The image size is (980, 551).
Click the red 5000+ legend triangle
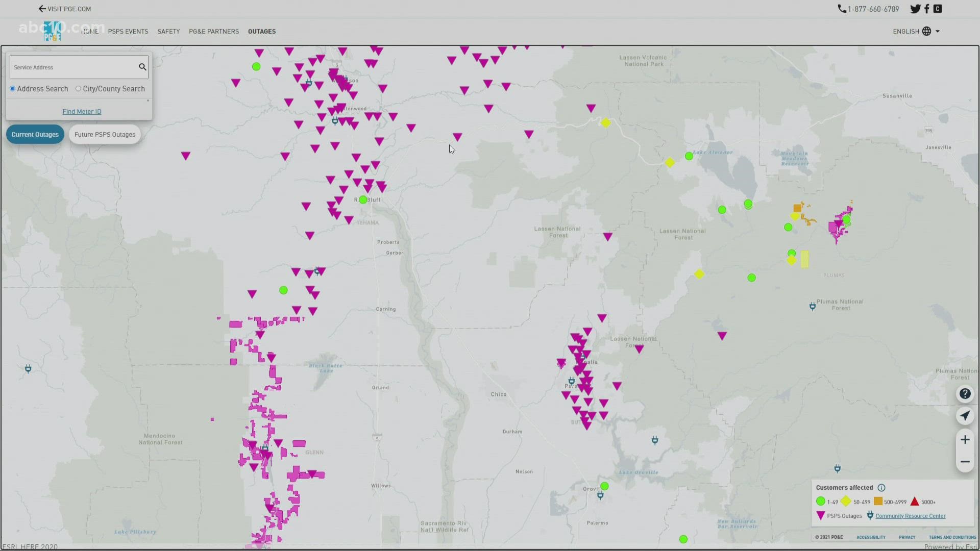click(x=915, y=502)
